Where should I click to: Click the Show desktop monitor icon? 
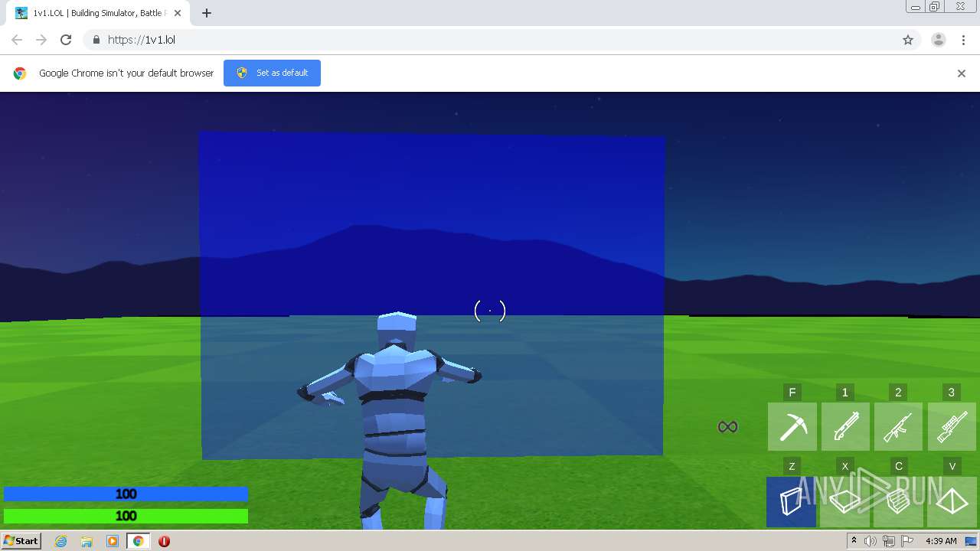click(x=971, y=541)
